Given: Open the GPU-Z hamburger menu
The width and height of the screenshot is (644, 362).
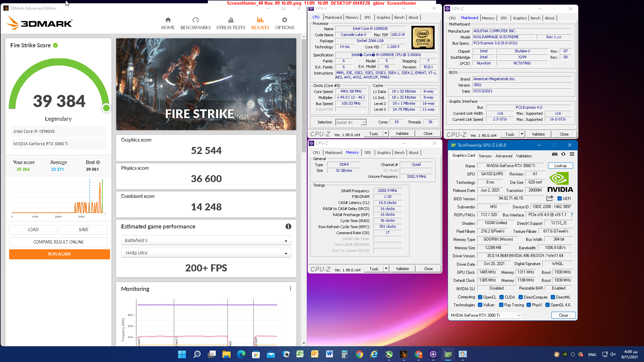Looking at the screenshot, I should (572, 154).
